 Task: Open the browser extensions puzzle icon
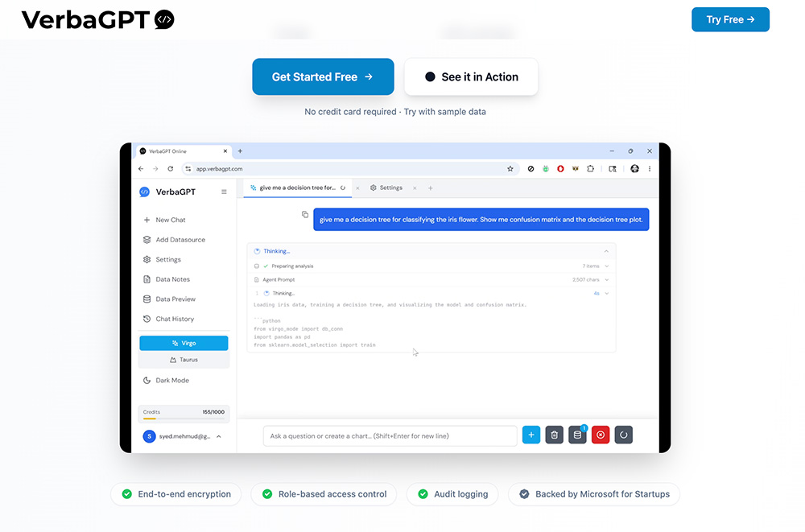coord(590,169)
